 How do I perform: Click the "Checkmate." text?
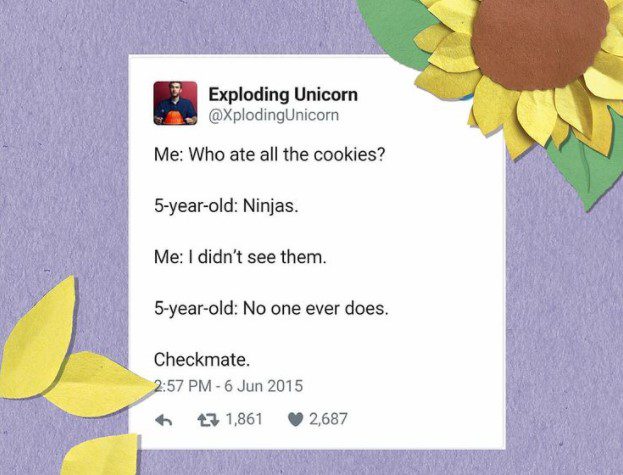pyautogui.click(x=202, y=360)
